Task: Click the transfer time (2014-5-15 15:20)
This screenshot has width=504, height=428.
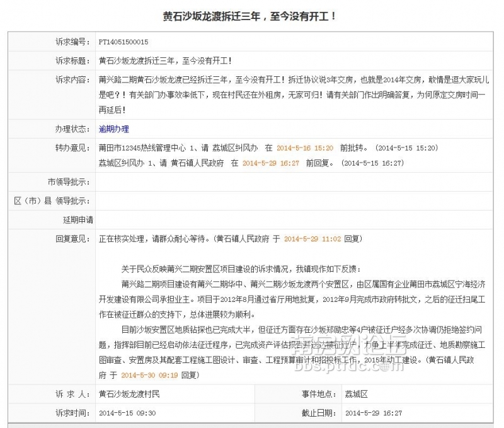Action: [x=406, y=148]
